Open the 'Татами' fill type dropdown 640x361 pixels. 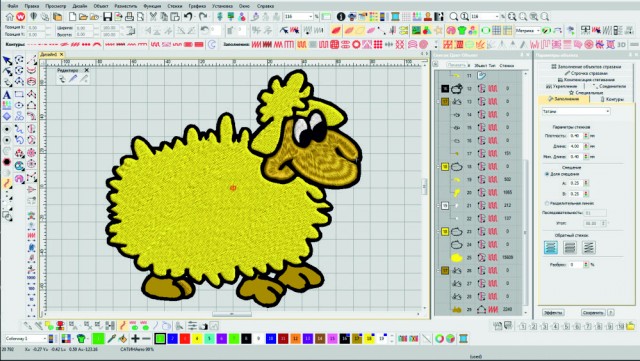576,111
